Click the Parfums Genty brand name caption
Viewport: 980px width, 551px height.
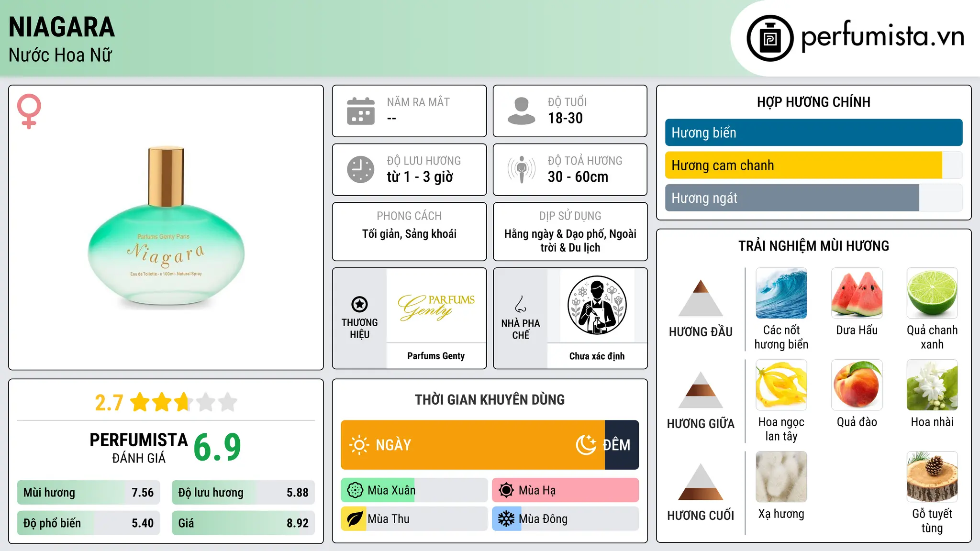click(436, 356)
